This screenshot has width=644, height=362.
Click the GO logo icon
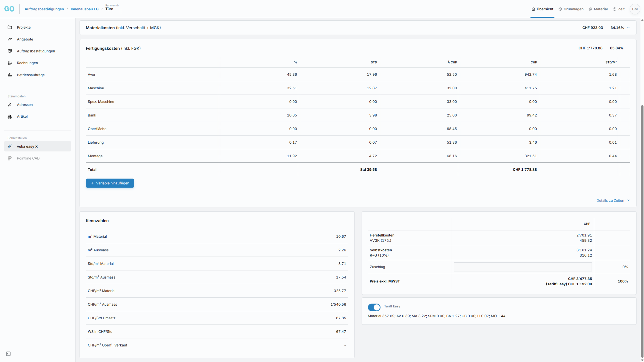(9, 9)
